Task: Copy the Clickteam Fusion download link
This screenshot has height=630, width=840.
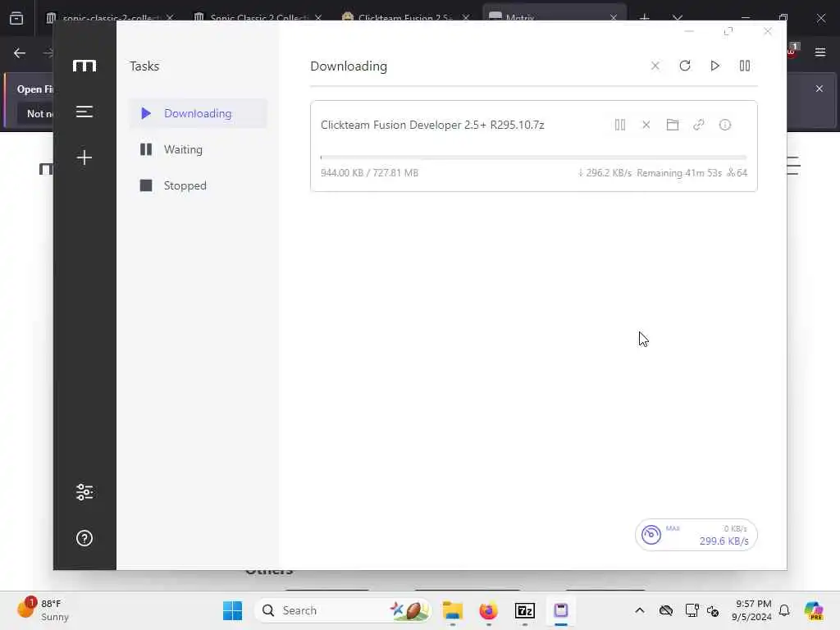Action: 699,125
